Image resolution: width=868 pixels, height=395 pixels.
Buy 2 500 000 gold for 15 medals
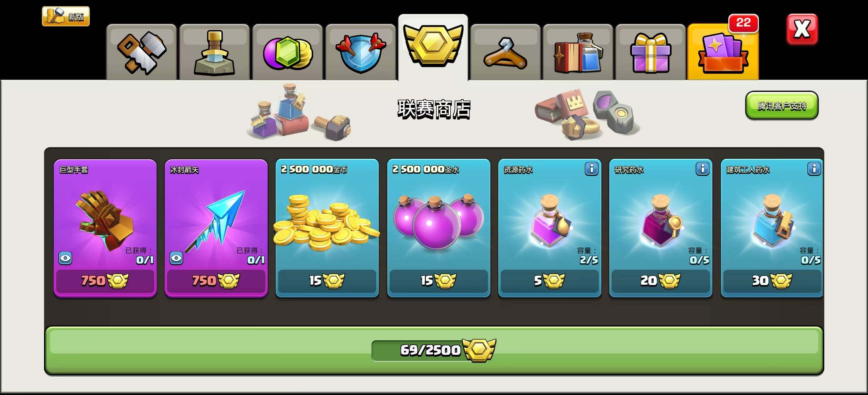coord(327,281)
